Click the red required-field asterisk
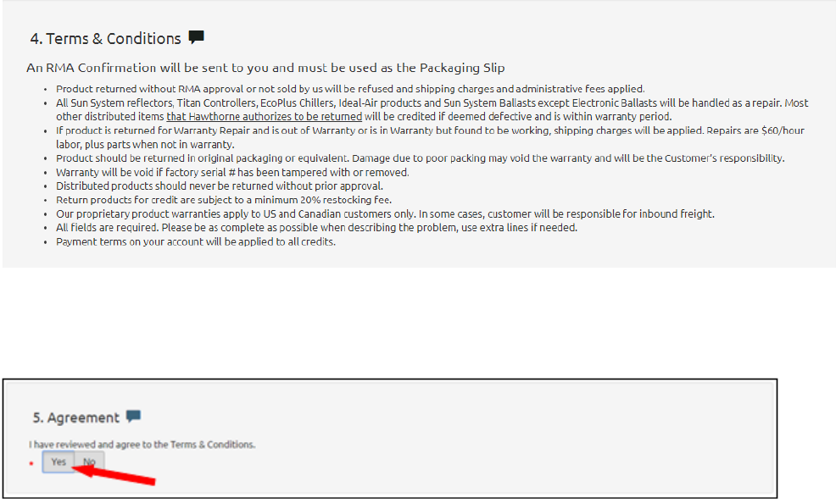Viewport: 836px width, 504px height. pyautogui.click(x=31, y=463)
